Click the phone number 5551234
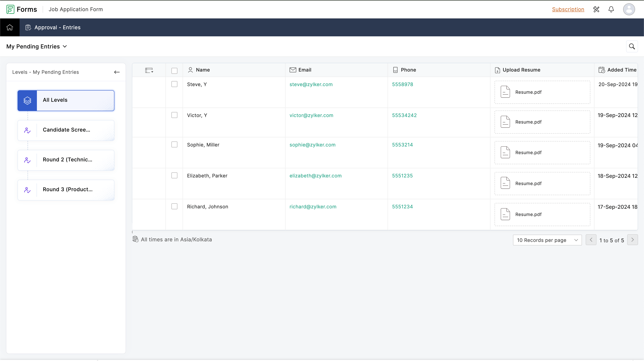Image resolution: width=644 pixels, height=361 pixels. [x=402, y=207]
